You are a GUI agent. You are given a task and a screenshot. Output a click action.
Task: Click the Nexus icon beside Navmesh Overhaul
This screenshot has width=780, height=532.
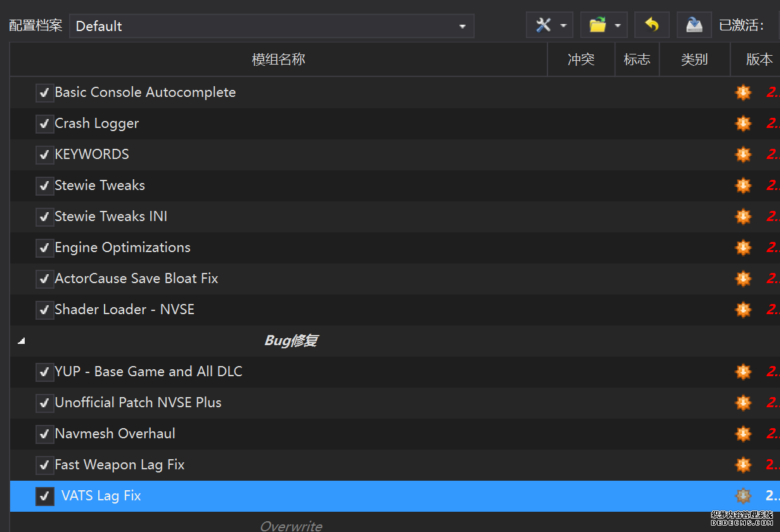click(x=743, y=434)
